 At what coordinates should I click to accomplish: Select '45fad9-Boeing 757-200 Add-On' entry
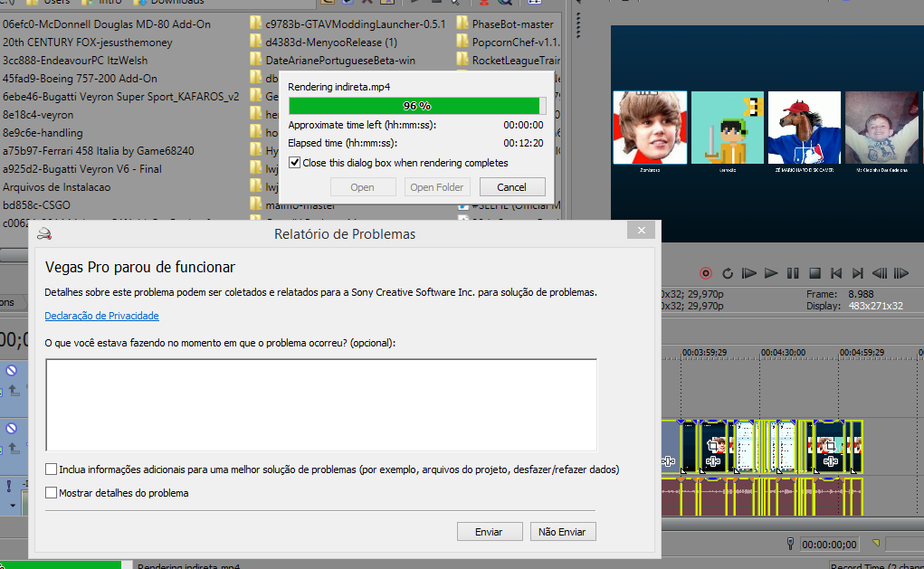pyautogui.click(x=80, y=79)
